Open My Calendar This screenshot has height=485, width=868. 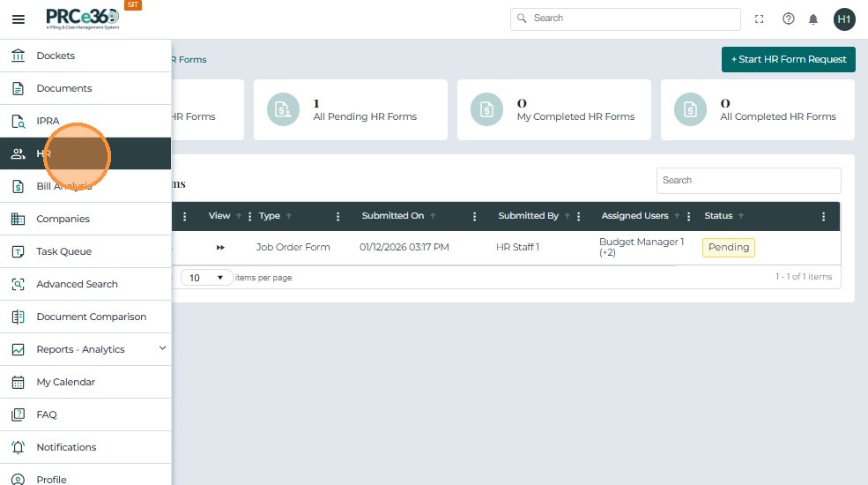pos(85,382)
